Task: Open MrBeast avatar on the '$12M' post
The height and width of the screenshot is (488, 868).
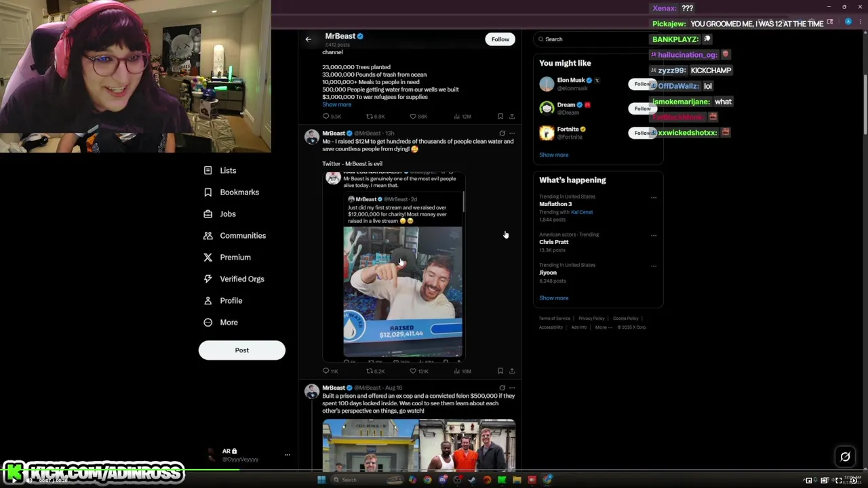Action: tap(311, 137)
